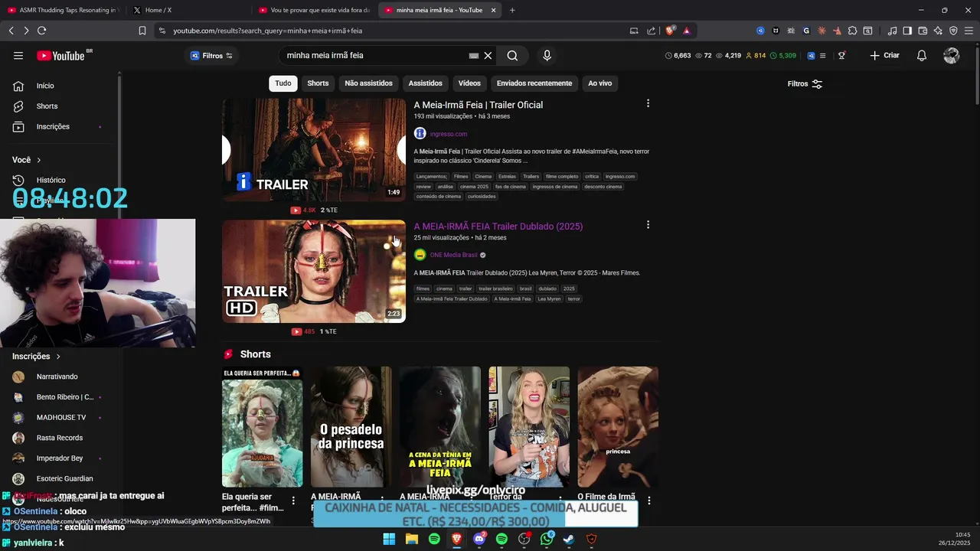Open the music note playlist icon

[x=892, y=31]
